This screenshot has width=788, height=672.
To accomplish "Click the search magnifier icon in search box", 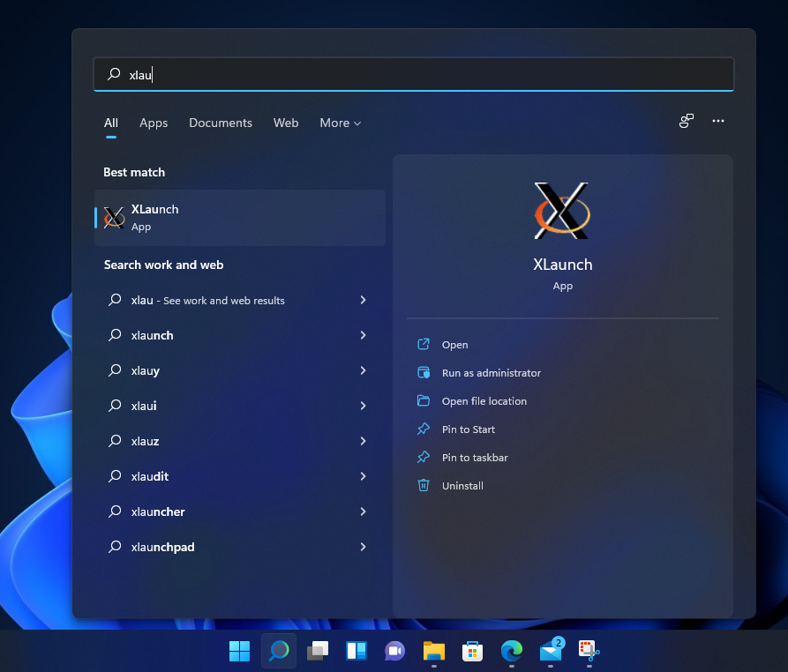I will pos(114,74).
